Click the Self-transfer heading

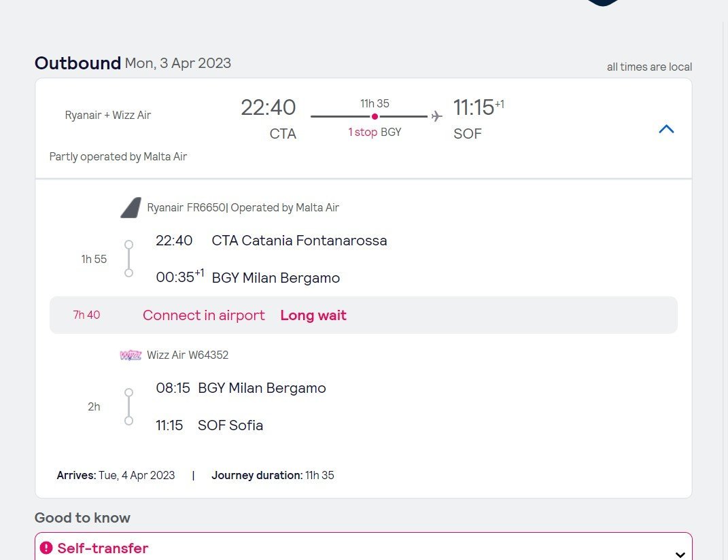click(103, 548)
